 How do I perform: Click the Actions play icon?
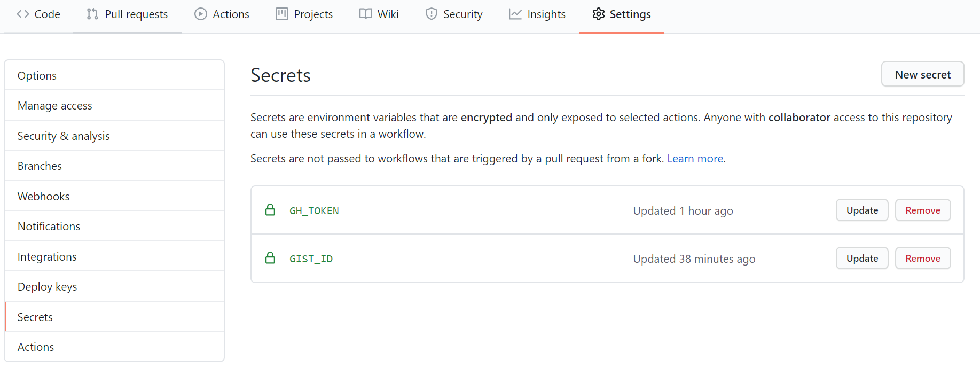click(x=201, y=14)
